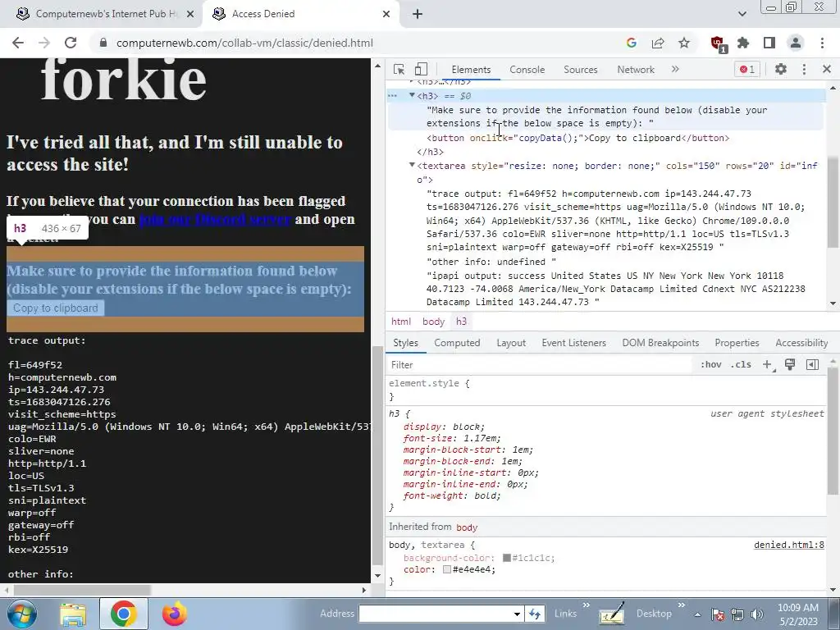Toggle the browser side panel
The width and height of the screenshot is (840, 630).
(x=769, y=43)
